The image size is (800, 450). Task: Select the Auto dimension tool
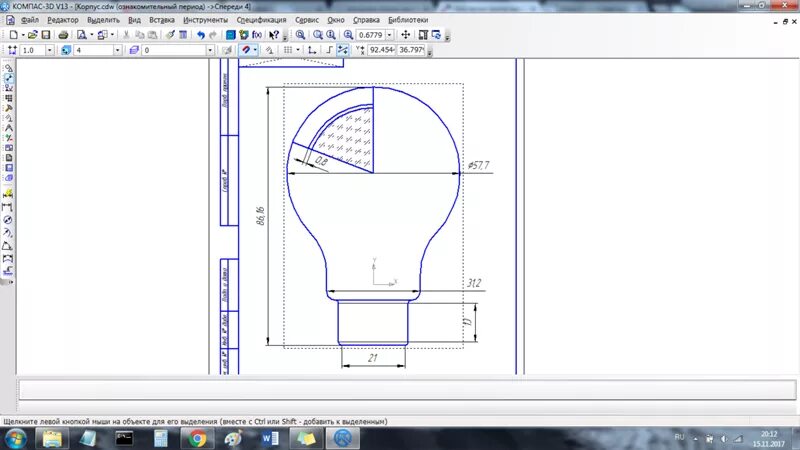(8, 194)
